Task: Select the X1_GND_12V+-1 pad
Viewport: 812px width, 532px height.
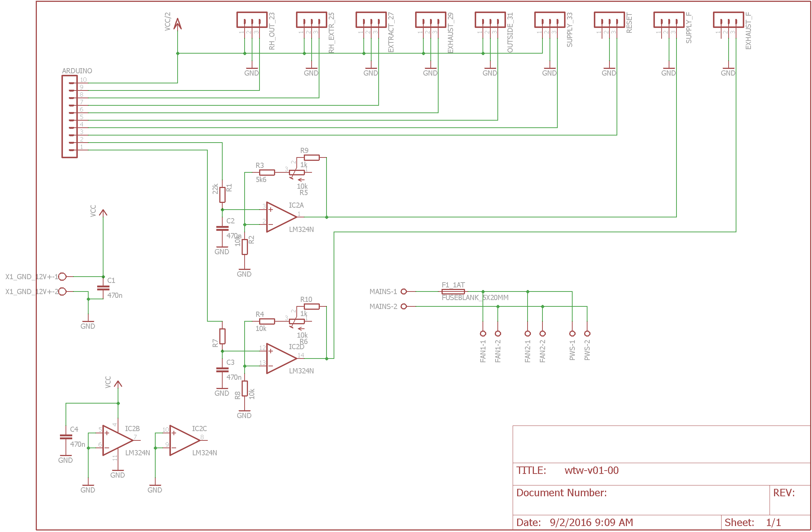Action: 63,277
